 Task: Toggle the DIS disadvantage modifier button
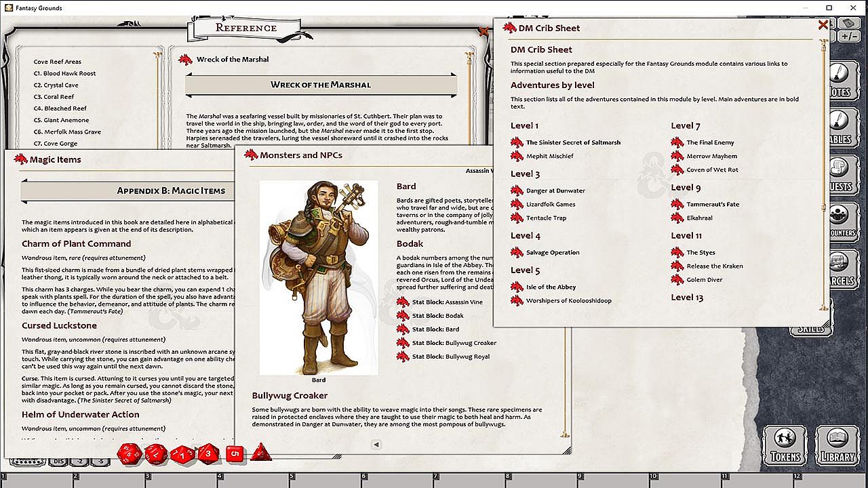coord(59,462)
